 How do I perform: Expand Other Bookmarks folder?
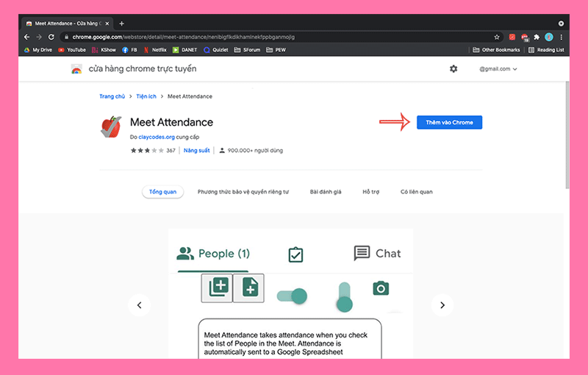497,50
